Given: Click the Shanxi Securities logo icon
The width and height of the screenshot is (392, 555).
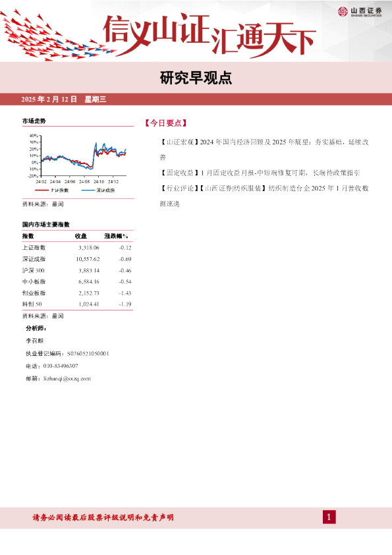Looking at the screenshot, I should pyautogui.click(x=343, y=12).
